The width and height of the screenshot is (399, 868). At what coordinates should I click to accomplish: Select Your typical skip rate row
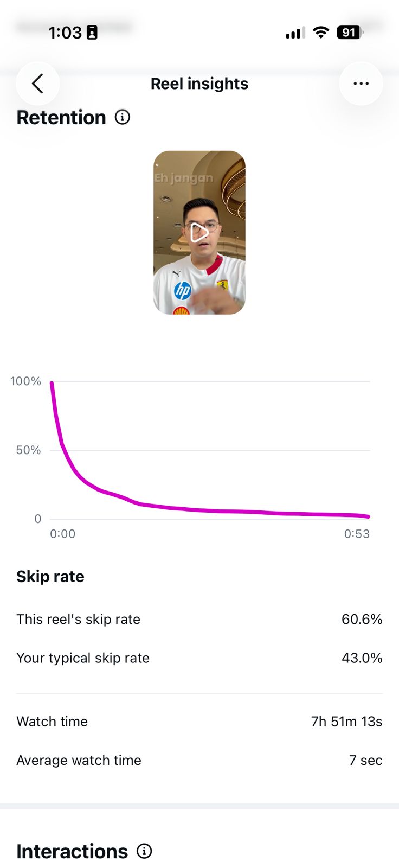[200, 658]
